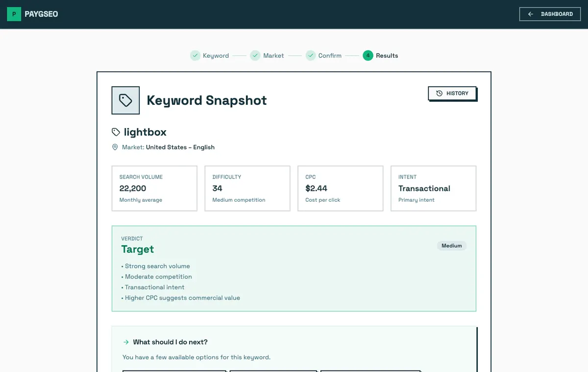
Task: Click the step 4 number badge
Action: pos(368,55)
